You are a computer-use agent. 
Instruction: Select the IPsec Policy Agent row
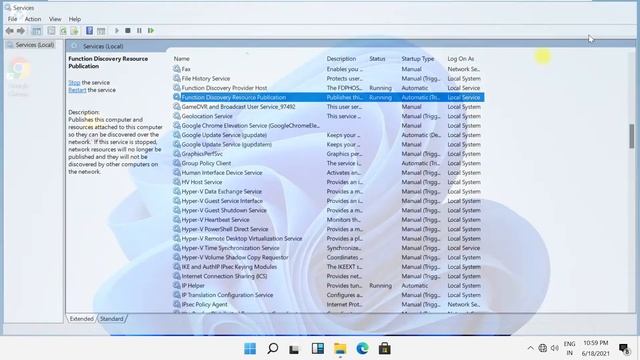328,304
